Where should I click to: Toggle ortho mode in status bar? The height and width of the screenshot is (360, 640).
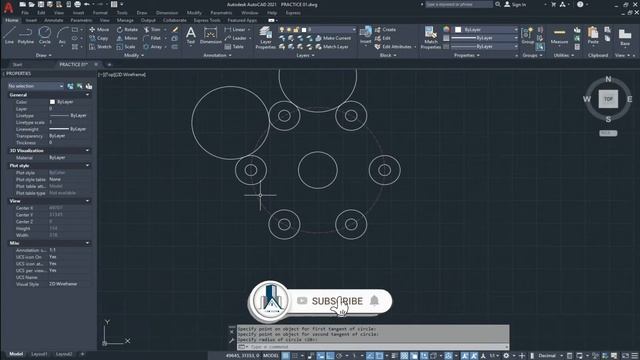330,356
